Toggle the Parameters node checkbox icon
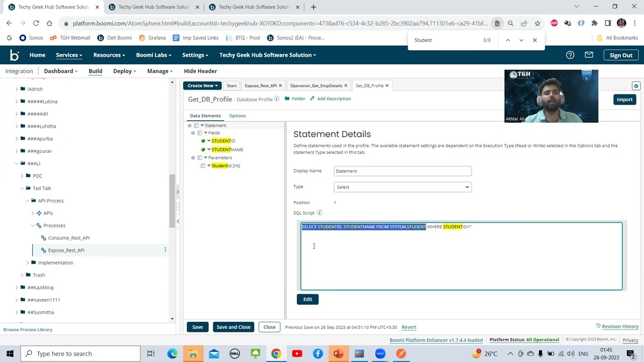Viewport: 644px width, 362px height. point(199,158)
